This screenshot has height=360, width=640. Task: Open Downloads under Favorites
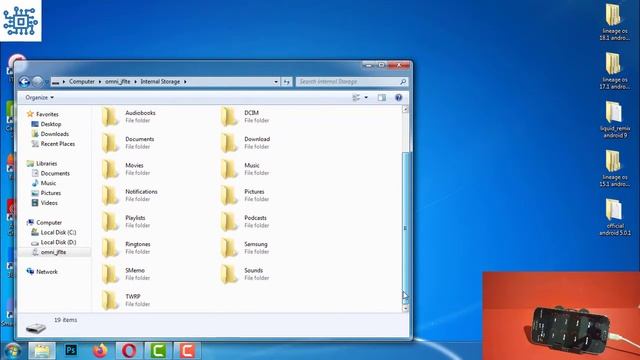(x=50, y=134)
